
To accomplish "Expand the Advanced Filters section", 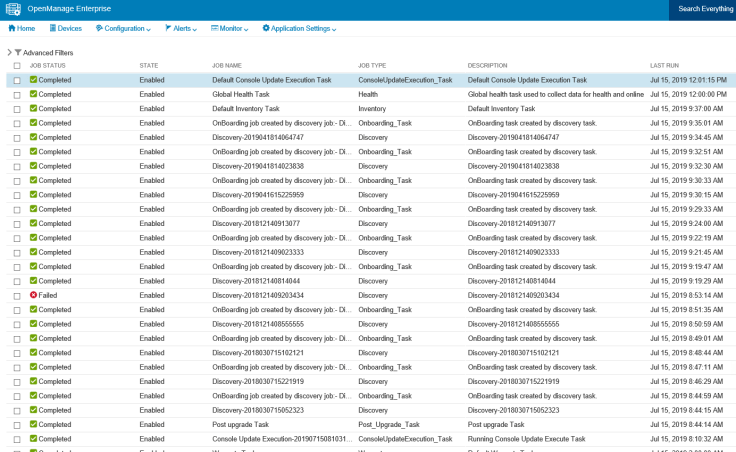I will 10,52.
